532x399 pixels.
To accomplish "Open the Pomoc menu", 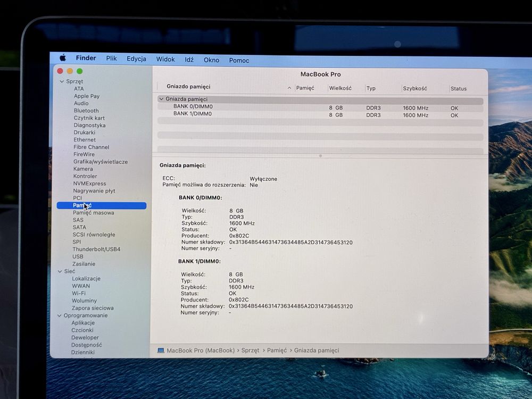I will pyautogui.click(x=239, y=61).
